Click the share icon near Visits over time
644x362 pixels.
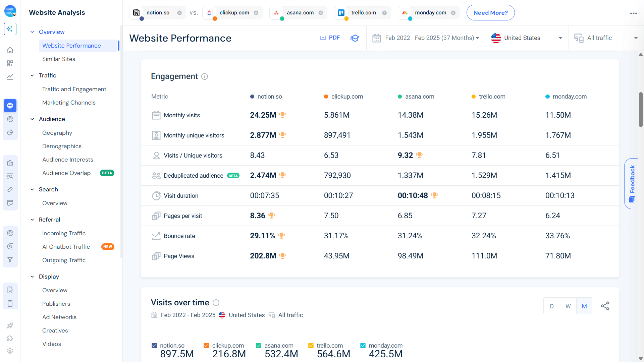click(x=605, y=306)
